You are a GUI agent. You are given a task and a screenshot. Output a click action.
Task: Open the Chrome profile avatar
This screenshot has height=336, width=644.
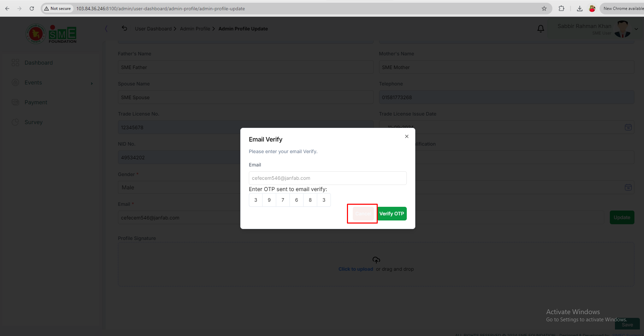click(x=592, y=9)
